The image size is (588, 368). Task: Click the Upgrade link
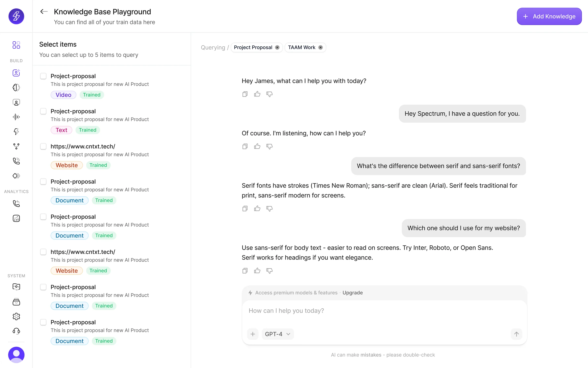point(352,293)
